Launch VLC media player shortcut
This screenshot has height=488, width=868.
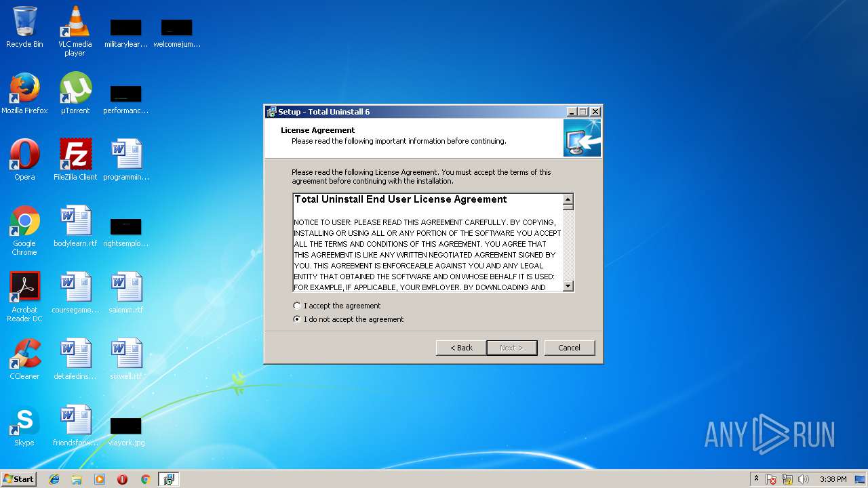75,31
